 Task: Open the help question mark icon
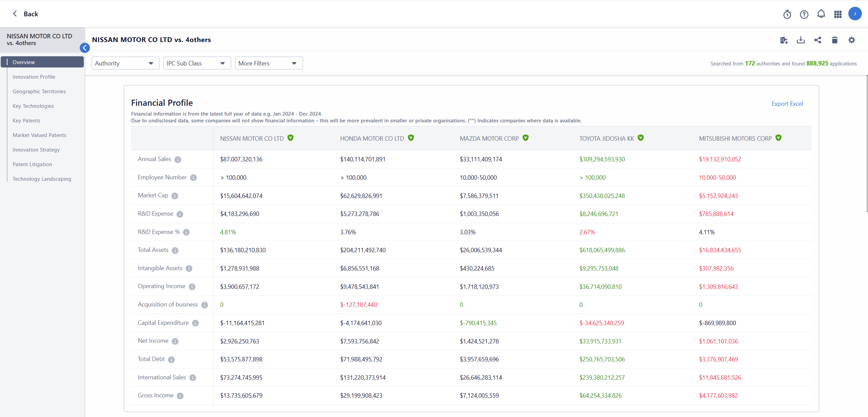(x=804, y=14)
